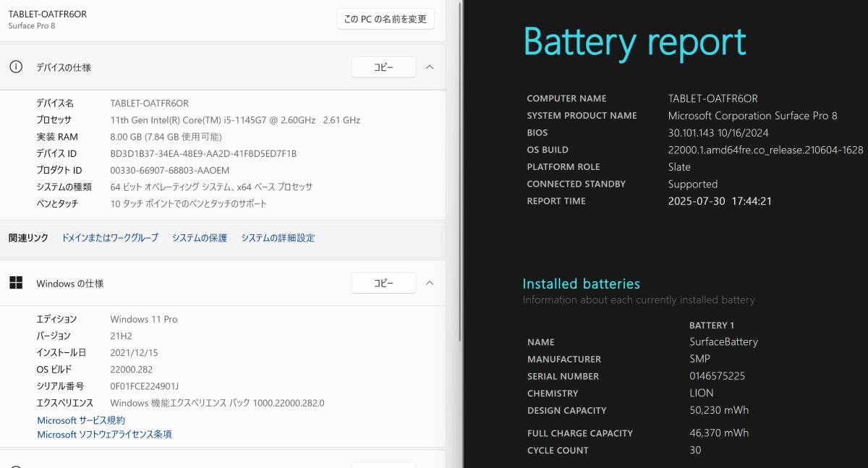Select the install date 2021/12/15
This screenshot has height=468, width=868.
134,352
